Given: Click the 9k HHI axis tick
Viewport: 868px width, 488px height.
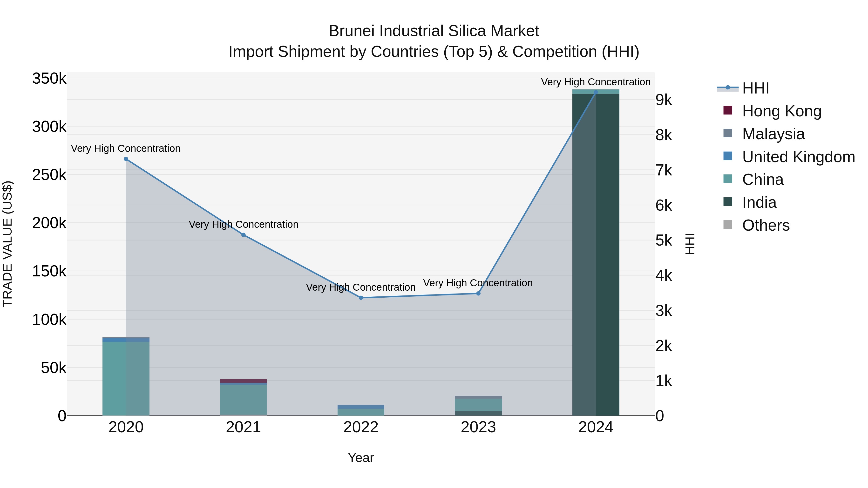Looking at the screenshot, I should [664, 100].
